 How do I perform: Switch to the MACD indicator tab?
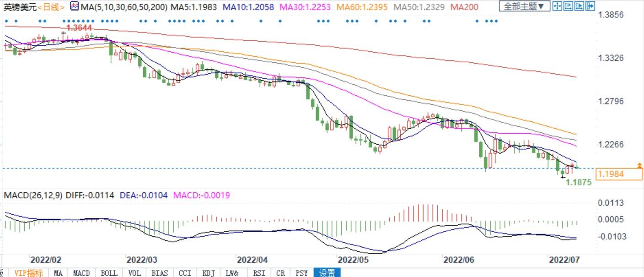[x=81, y=273]
